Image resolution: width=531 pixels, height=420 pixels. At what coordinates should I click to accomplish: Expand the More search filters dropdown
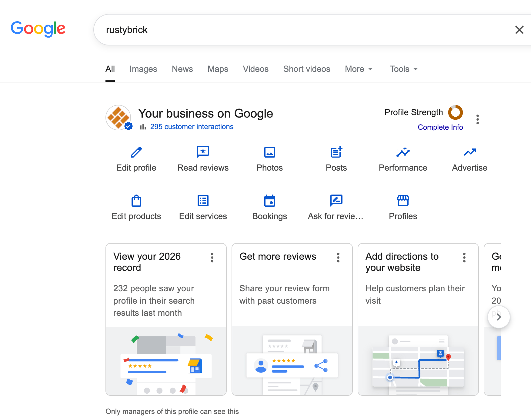point(359,69)
